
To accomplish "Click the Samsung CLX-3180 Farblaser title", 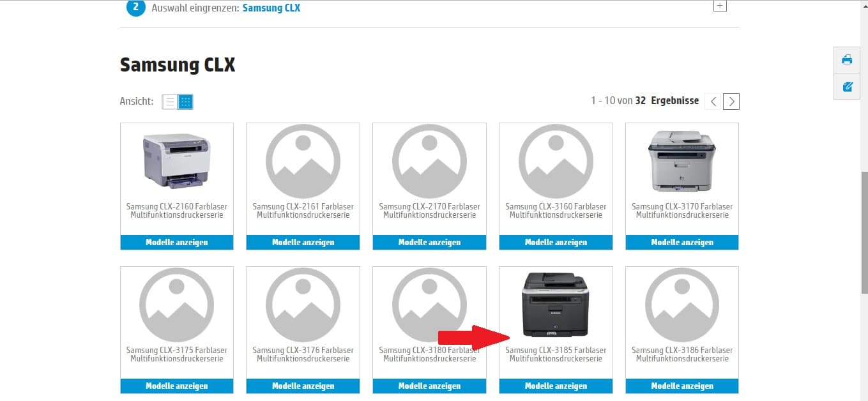I will pyautogui.click(x=430, y=354).
